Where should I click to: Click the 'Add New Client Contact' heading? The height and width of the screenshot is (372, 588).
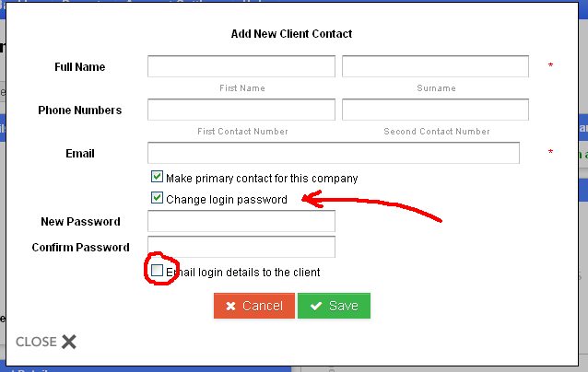pyautogui.click(x=291, y=34)
